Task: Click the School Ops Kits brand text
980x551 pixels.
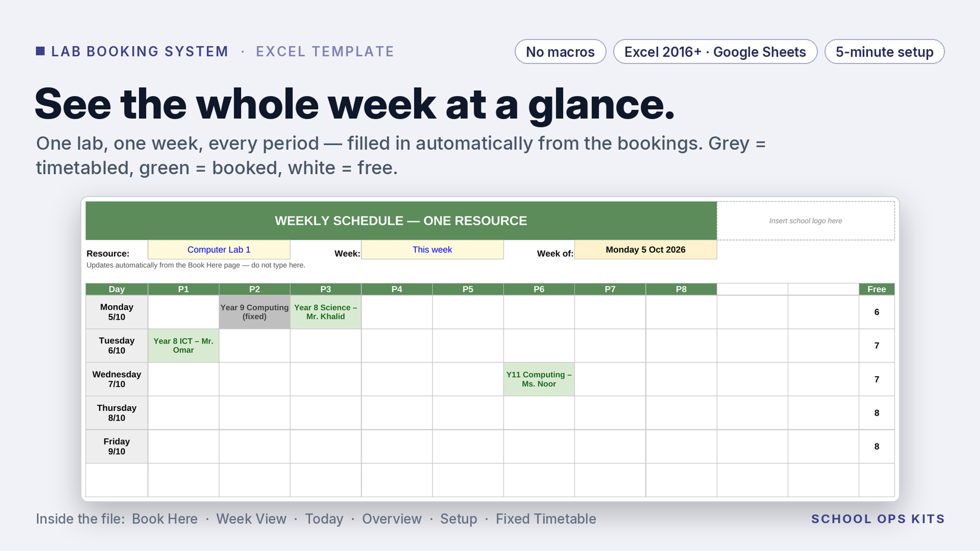Action: [x=878, y=519]
